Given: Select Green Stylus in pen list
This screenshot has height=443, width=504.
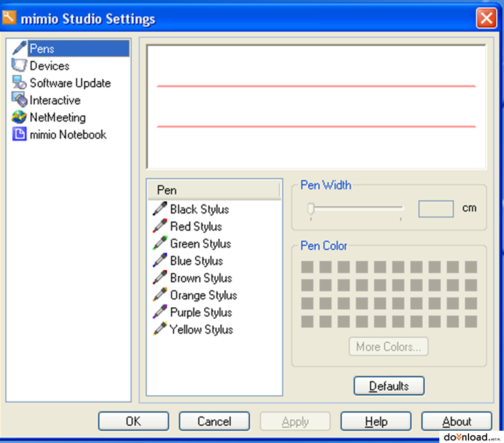Looking at the screenshot, I should click(x=200, y=244).
